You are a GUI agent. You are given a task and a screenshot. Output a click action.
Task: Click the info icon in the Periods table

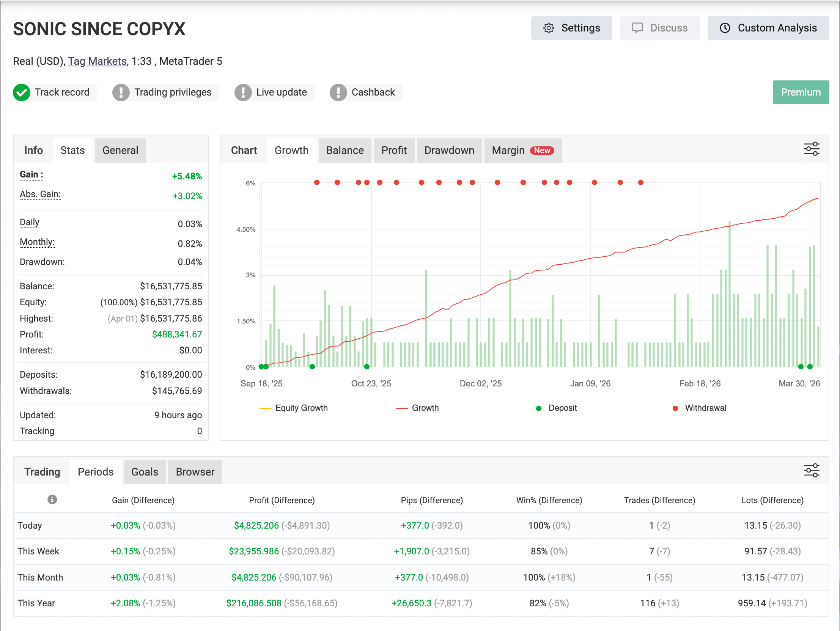pyautogui.click(x=52, y=499)
